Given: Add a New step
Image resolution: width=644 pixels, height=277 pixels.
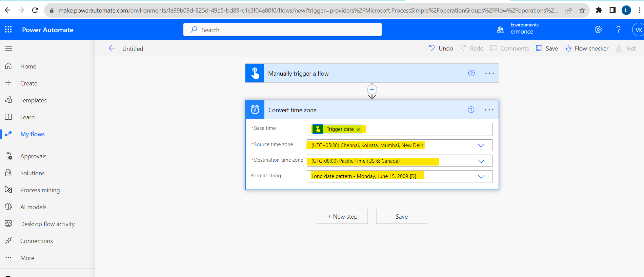Looking at the screenshot, I should (342, 216).
